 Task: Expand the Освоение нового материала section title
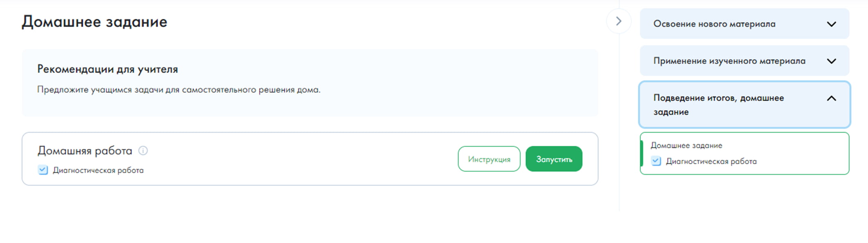(714, 24)
